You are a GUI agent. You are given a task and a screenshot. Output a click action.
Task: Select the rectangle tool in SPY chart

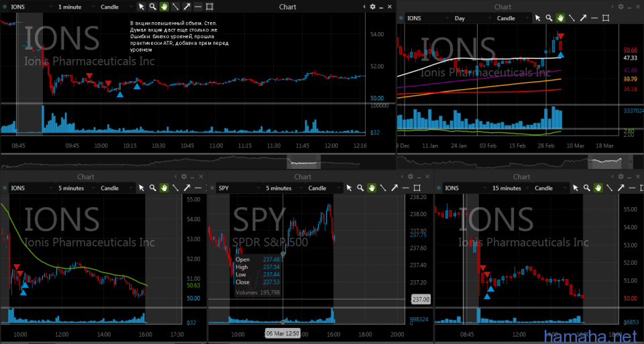coord(417,188)
